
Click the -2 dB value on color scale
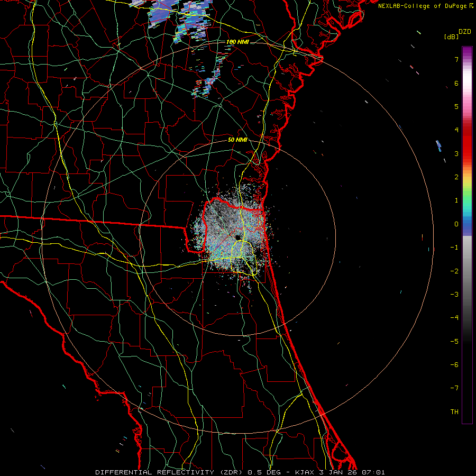tap(454, 271)
